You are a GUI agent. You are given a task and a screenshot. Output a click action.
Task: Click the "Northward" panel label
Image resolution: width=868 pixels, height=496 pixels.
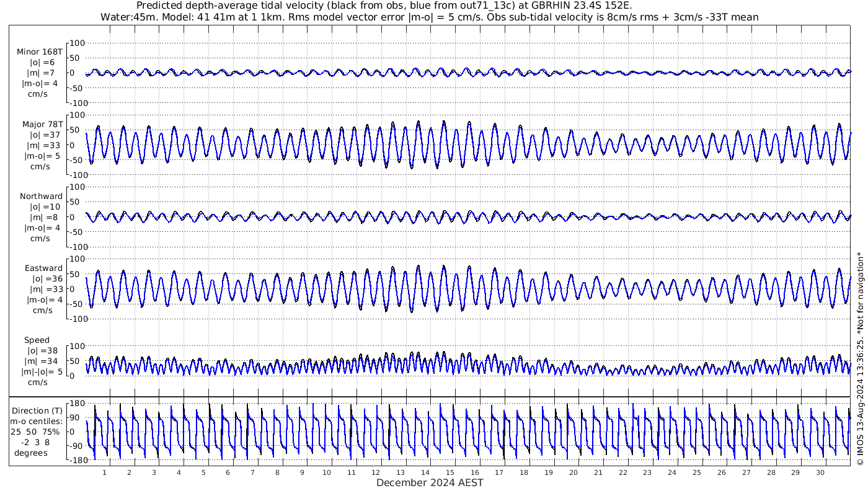click(x=41, y=197)
